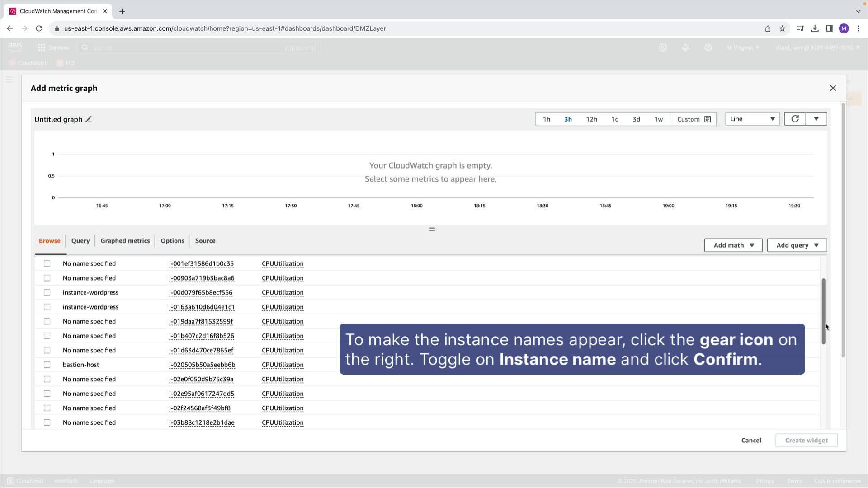Close the Add metric graph dialog
The height and width of the screenshot is (488, 868).
click(x=833, y=88)
